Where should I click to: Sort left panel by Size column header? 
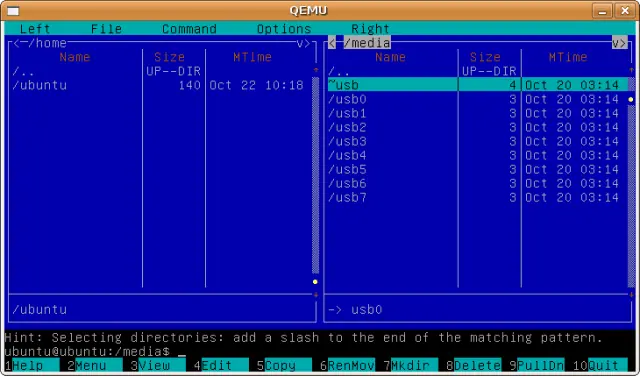(169, 57)
